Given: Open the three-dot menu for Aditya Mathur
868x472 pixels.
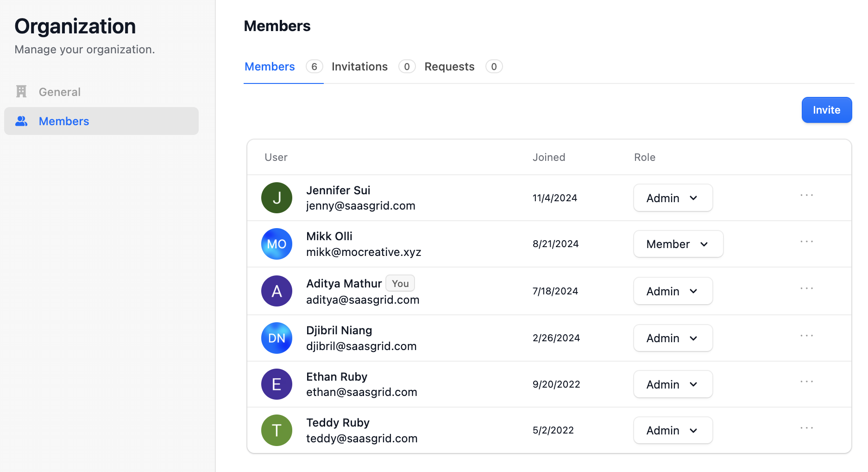Looking at the screenshot, I should click(806, 289).
